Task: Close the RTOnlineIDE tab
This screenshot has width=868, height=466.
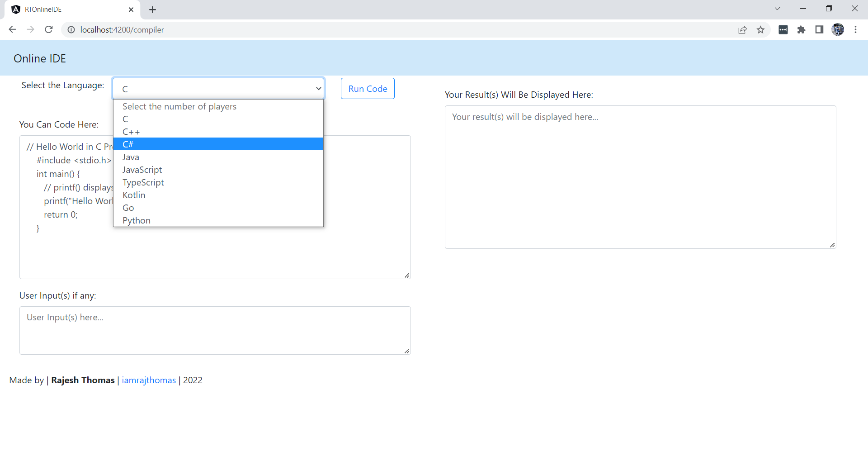Action: coord(131,10)
